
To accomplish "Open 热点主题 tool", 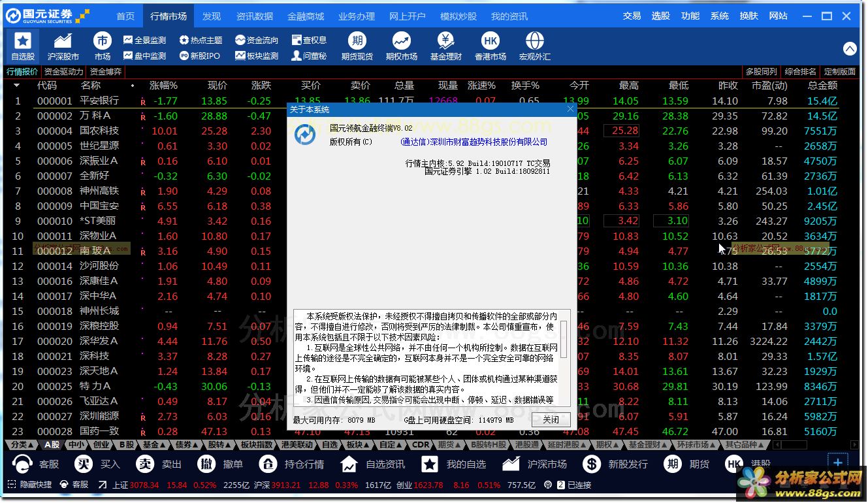I will (x=201, y=41).
